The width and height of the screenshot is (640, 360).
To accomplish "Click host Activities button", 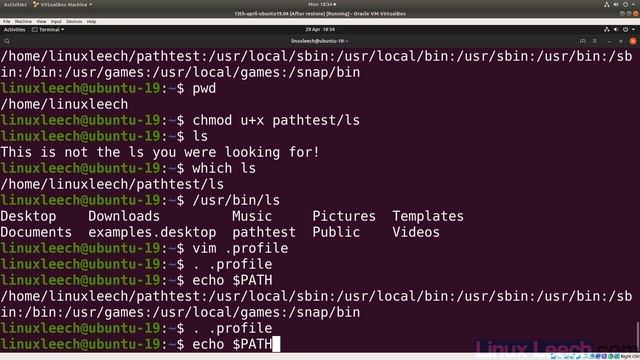I will point(15,4).
